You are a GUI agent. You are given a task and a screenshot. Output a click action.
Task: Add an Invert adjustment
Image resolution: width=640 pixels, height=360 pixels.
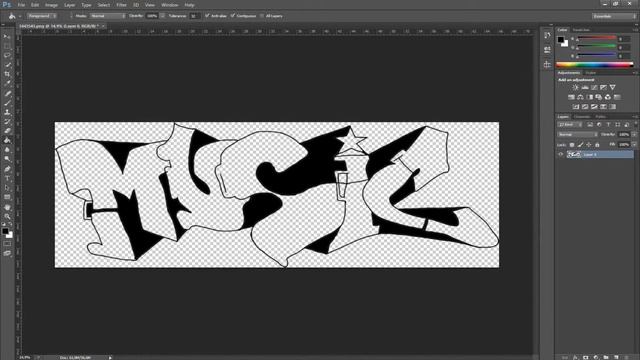click(x=576, y=107)
